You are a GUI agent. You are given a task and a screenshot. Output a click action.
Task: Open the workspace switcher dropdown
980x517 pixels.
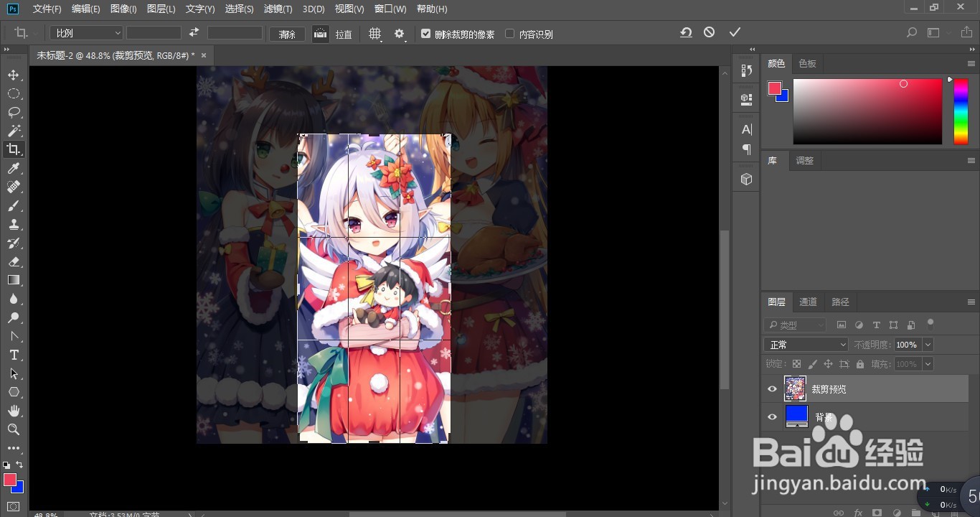933,33
